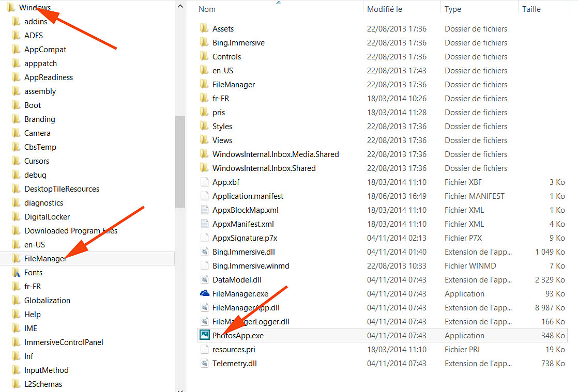Click the Bing.Immersive.dll file icon

[x=205, y=252]
